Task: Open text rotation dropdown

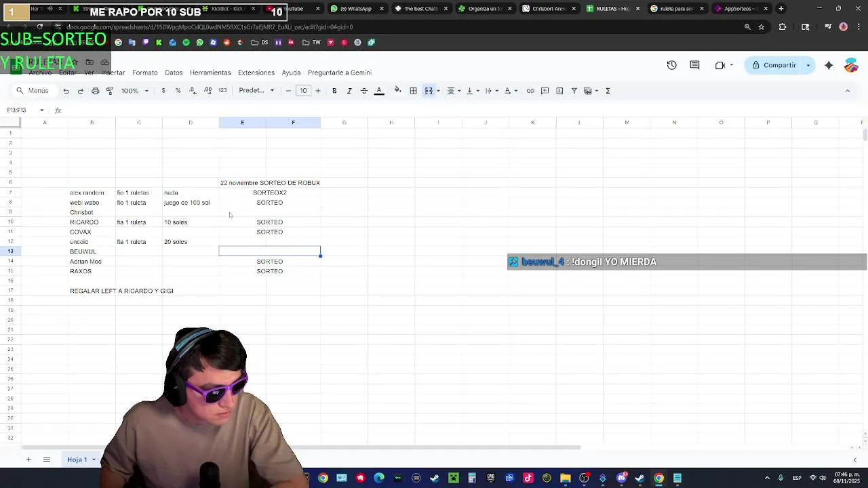Action: tap(510, 91)
